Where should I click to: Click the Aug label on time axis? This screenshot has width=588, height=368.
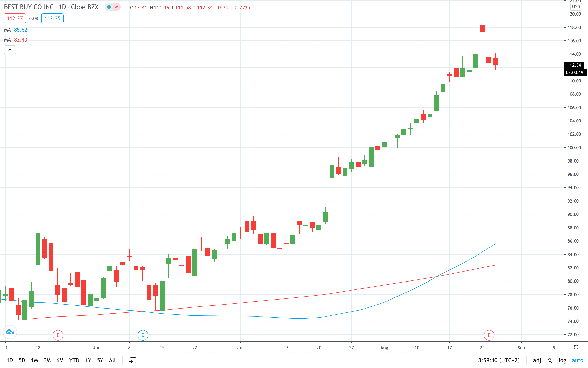point(384,348)
